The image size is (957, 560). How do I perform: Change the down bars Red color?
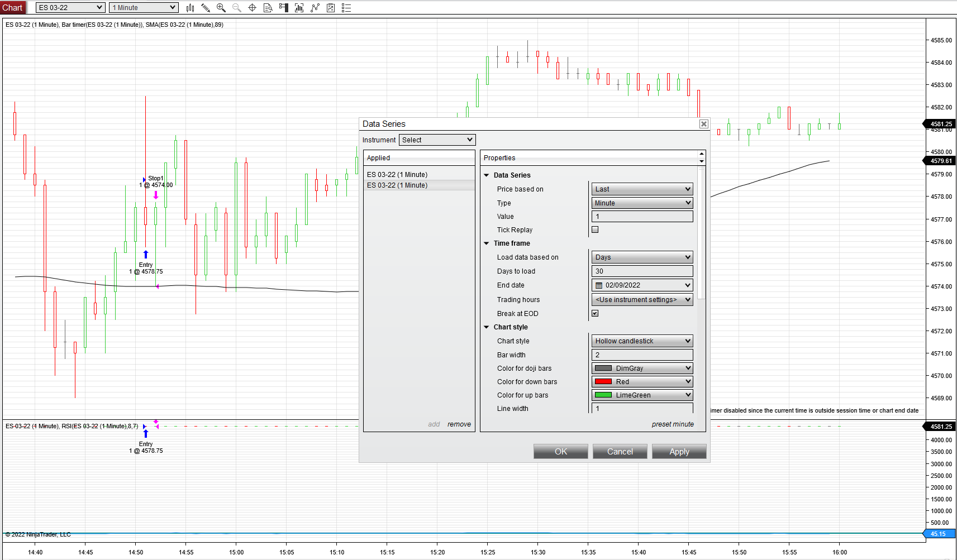642,382
